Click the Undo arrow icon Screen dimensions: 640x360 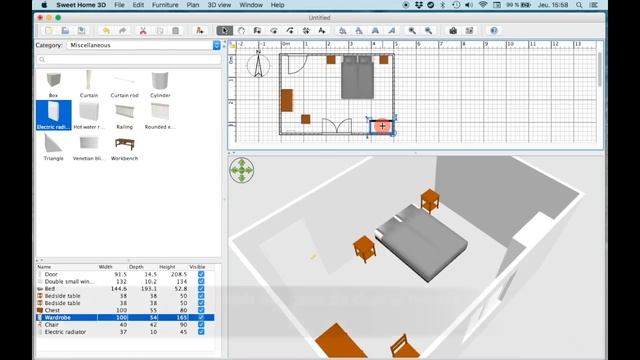tap(106, 31)
